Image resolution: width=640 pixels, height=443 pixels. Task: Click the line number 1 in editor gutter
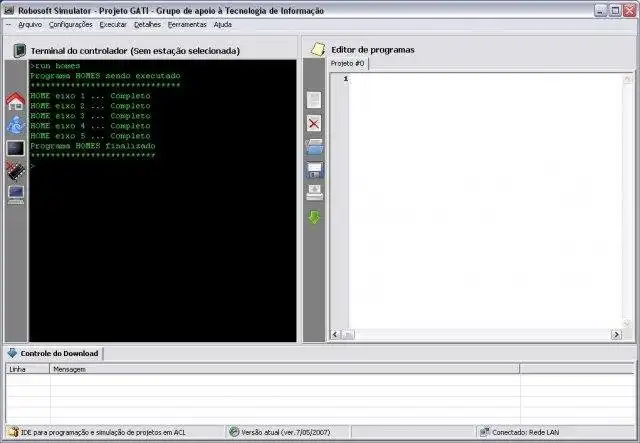click(x=345, y=78)
